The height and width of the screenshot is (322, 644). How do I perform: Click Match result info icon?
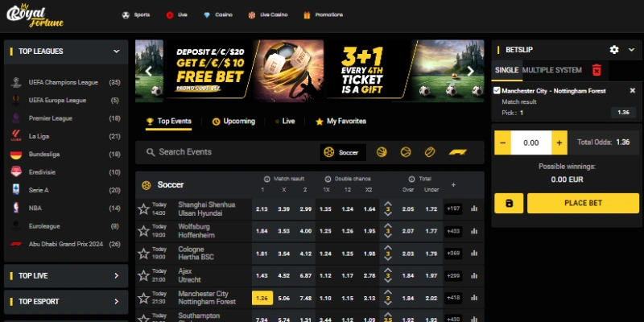click(267, 179)
